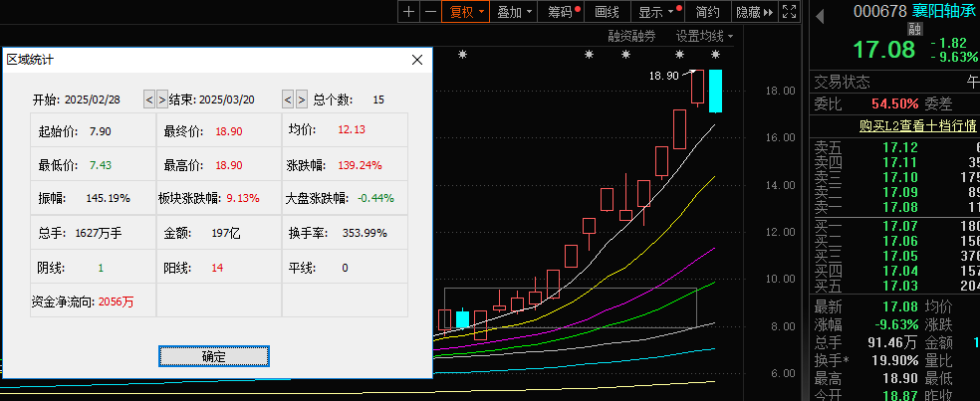This screenshot has height=401, width=980.
Task: Select the 画线 drawing tools item
Action: pos(607,12)
